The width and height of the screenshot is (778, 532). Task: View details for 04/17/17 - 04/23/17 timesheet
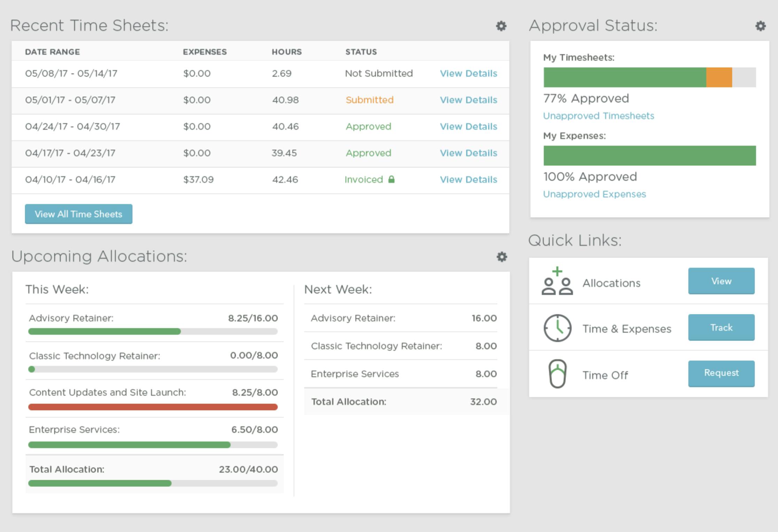coord(468,153)
